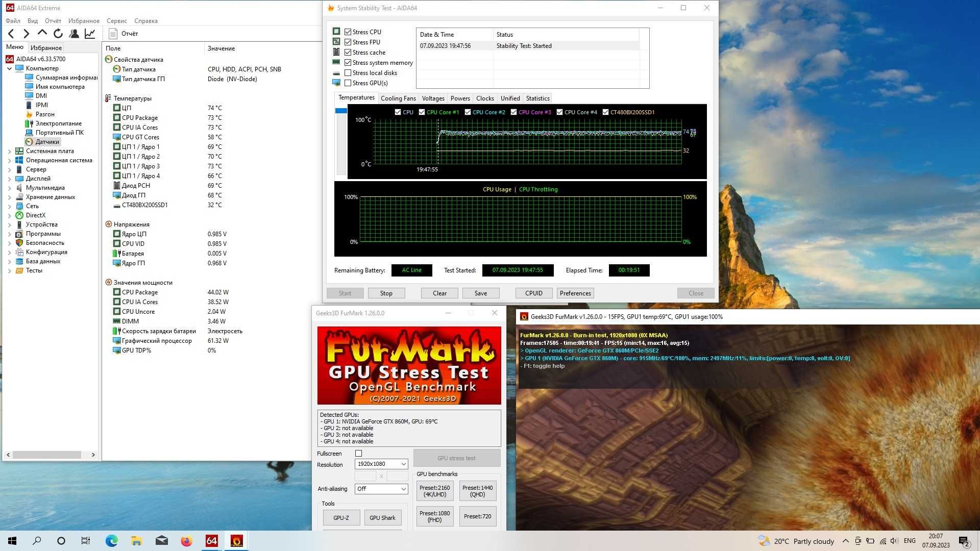980x551 pixels.
Task: Click the Forward arrow in AIDA64 toolbar
Action: [26, 34]
